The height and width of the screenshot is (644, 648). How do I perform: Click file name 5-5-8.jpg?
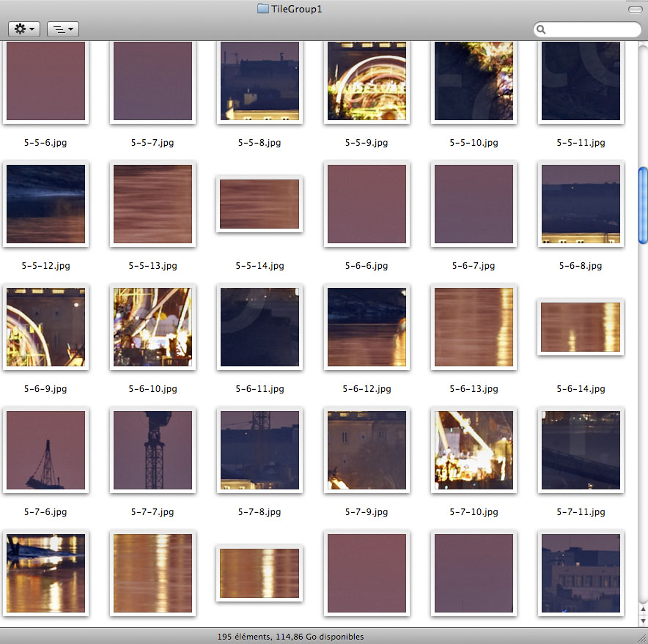pos(259,143)
